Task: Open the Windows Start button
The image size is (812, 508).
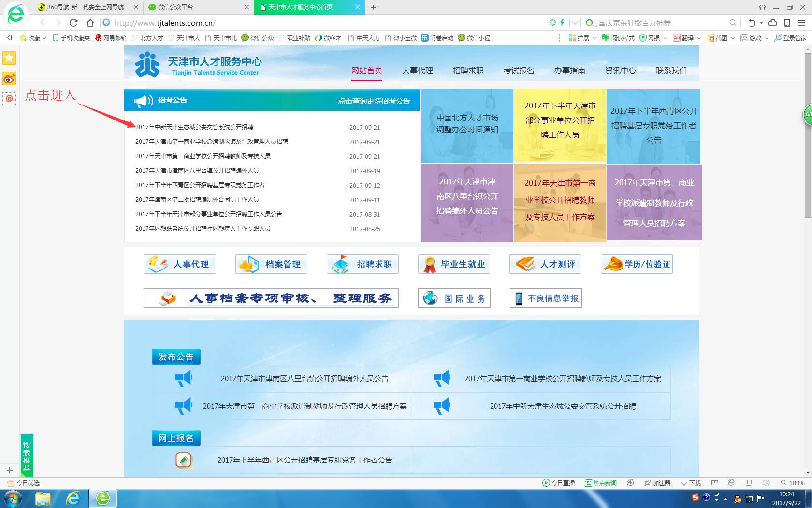Action: [x=13, y=498]
